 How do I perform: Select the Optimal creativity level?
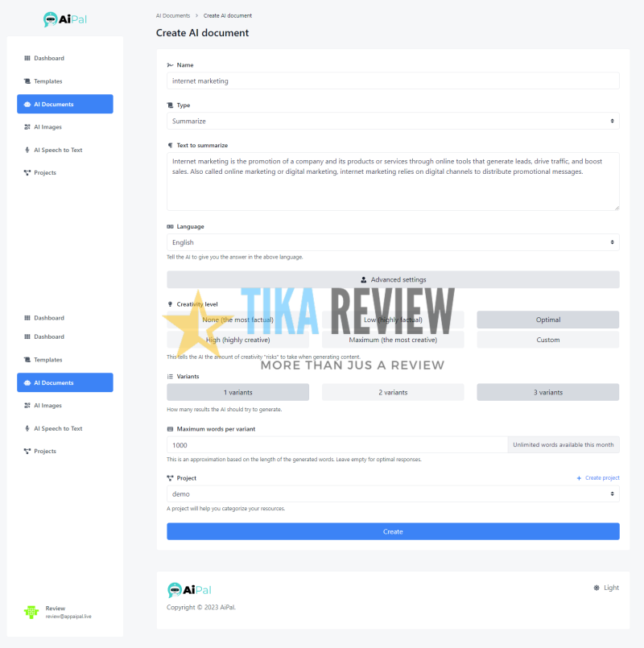[x=547, y=320]
